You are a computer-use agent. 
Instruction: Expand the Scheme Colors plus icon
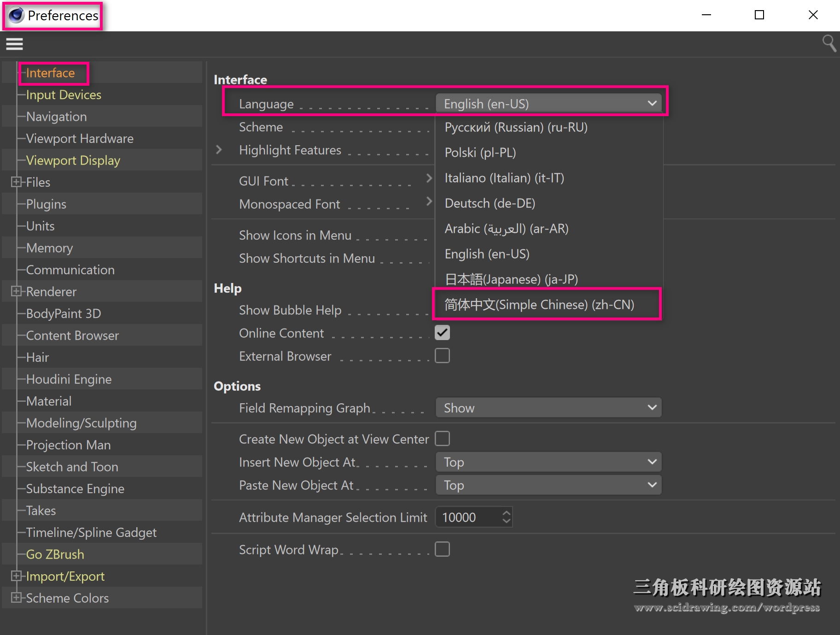[16, 598]
